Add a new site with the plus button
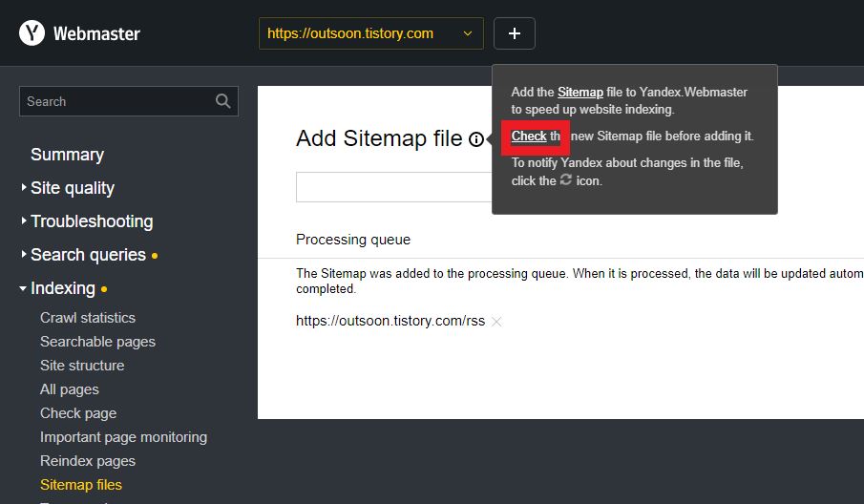Screen dimensions: 864x504 514,33
